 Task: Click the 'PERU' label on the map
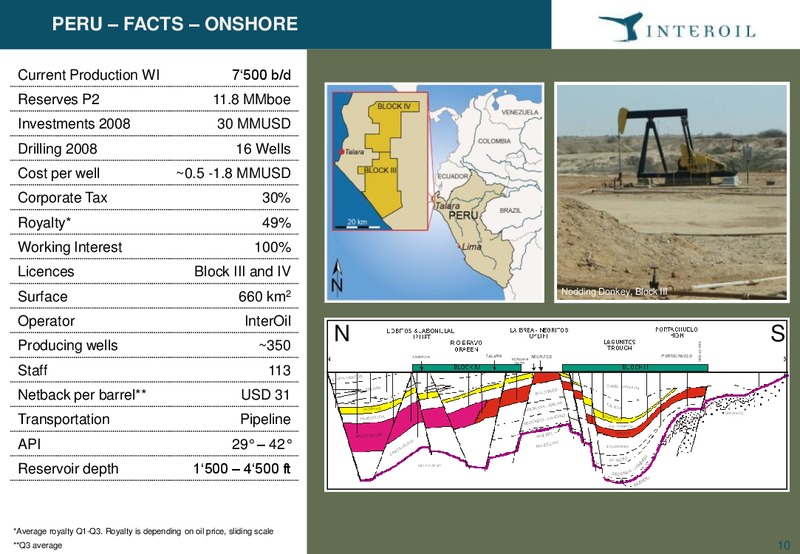pyautogui.click(x=463, y=216)
